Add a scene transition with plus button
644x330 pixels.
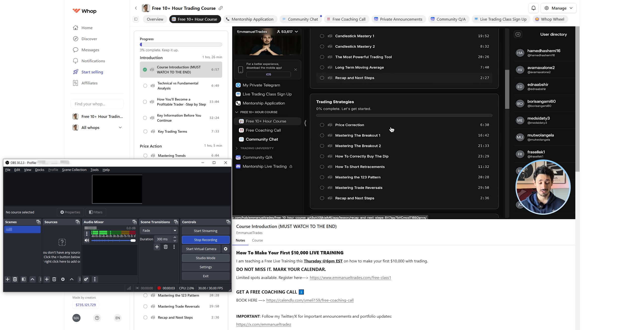pos(157,247)
